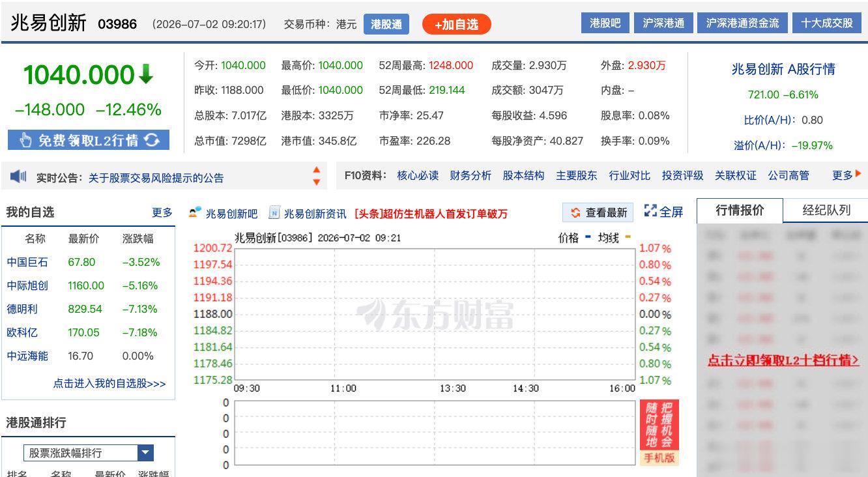Image resolution: width=868 pixels, height=477 pixels.
Task: Click the 兆易创新吧 chat icon
Action: click(195, 212)
